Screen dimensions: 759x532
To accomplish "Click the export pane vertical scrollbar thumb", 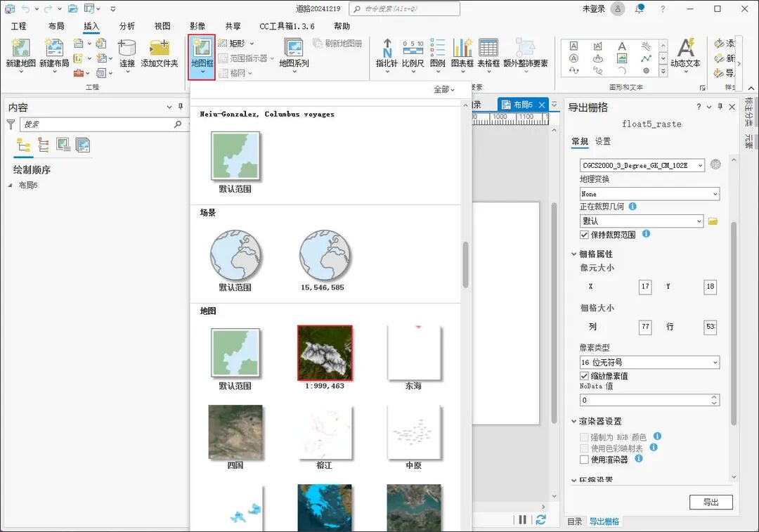I will pos(734,323).
